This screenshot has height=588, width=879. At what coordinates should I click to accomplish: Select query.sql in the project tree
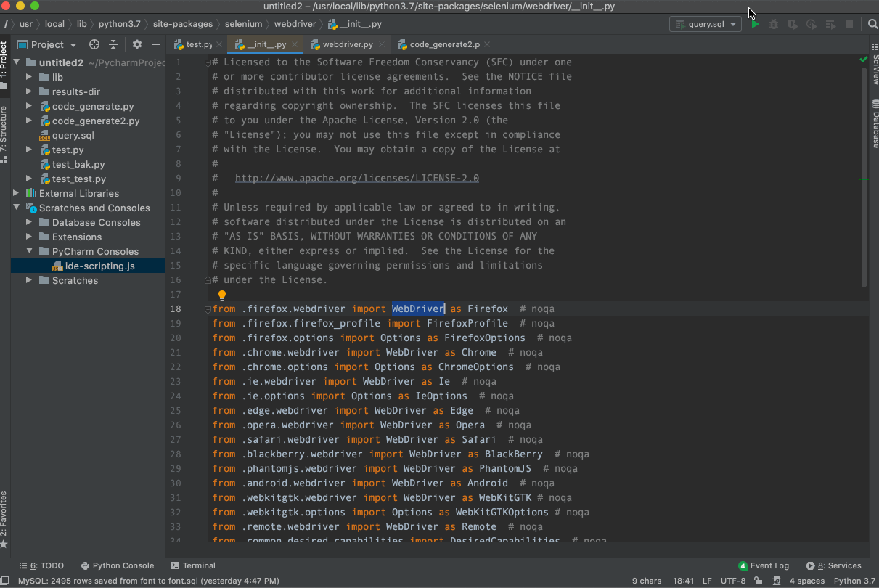click(73, 135)
